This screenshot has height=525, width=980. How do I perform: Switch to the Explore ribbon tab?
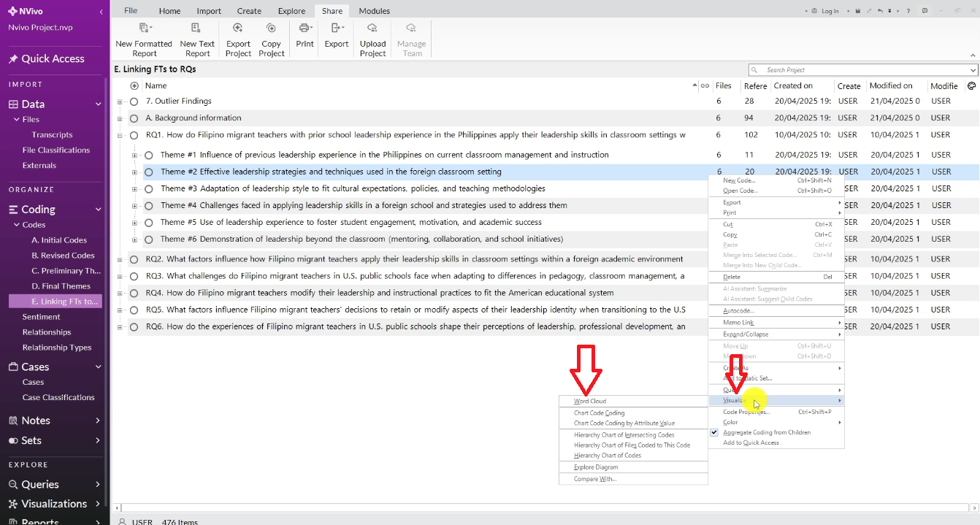point(291,11)
